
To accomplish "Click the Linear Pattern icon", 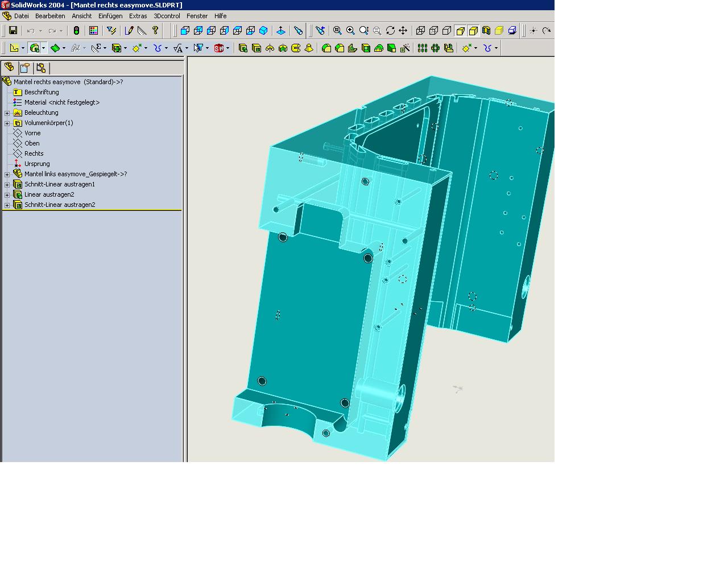I will click(423, 48).
